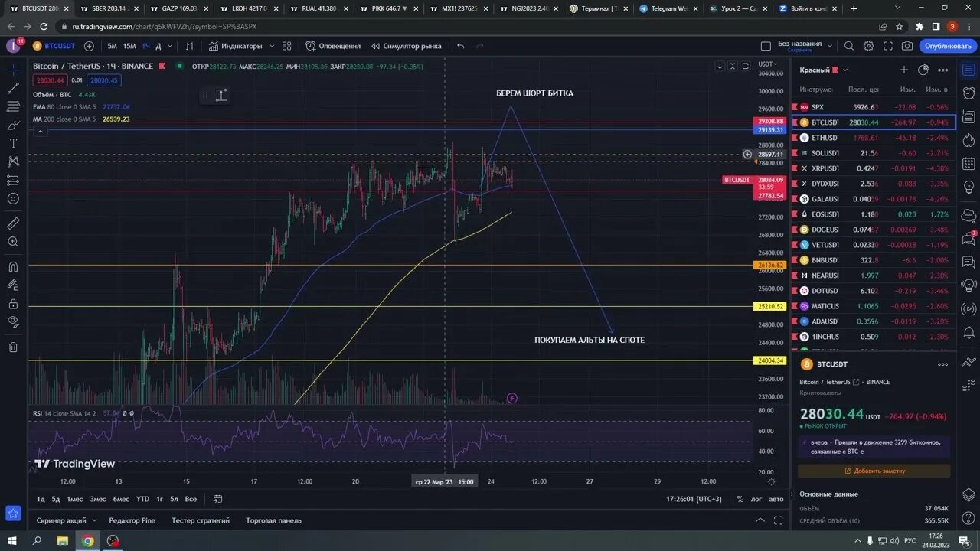Screen dimensions: 980x551
Task: Click the blue buy price 28030.45 button
Action: [103, 80]
